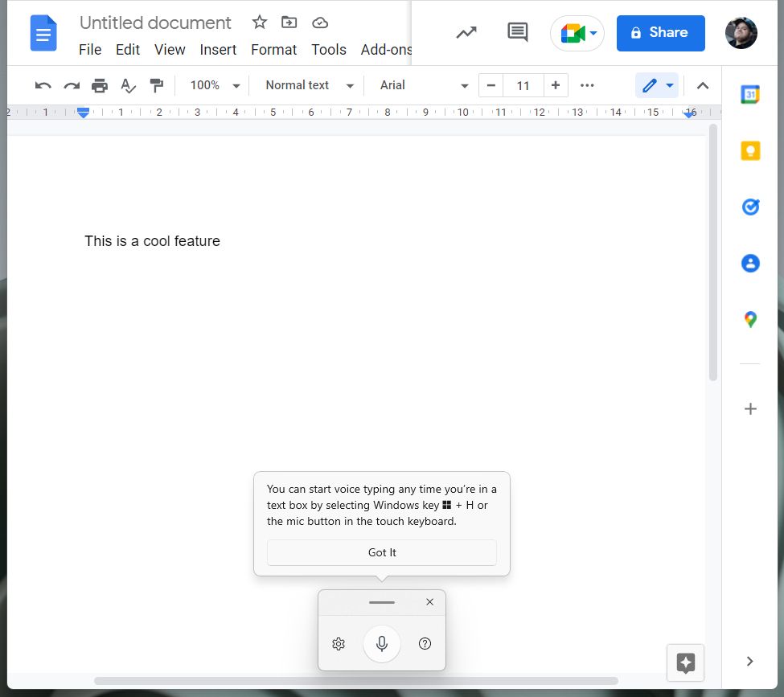Open the zoom level dropdown
This screenshot has width=784, height=697.
pyautogui.click(x=212, y=85)
